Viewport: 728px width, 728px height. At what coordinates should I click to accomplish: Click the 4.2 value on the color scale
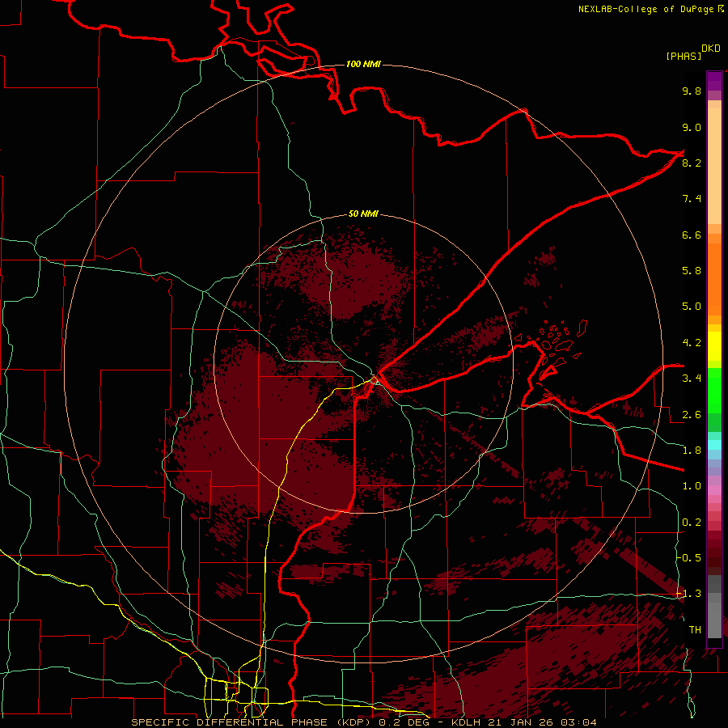[692, 343]
